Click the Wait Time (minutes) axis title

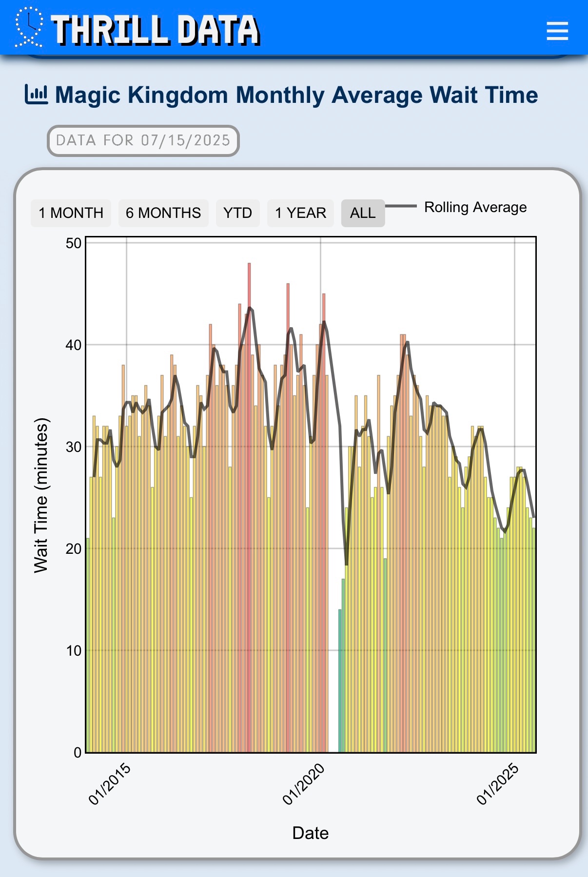point(41,495)
